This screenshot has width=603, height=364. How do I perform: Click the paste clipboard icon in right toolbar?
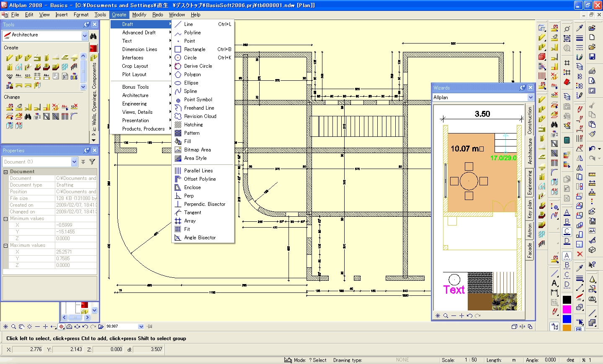point(592,124)
